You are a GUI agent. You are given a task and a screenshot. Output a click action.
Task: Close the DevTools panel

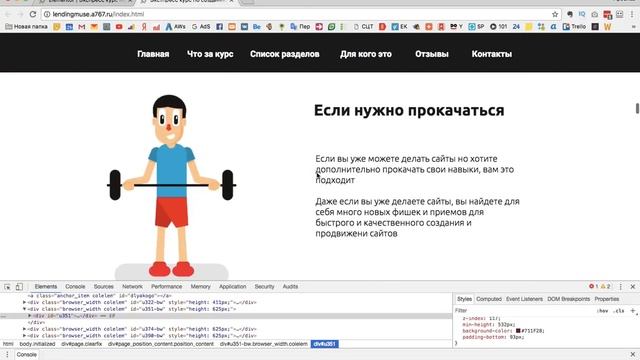(633, 287)
